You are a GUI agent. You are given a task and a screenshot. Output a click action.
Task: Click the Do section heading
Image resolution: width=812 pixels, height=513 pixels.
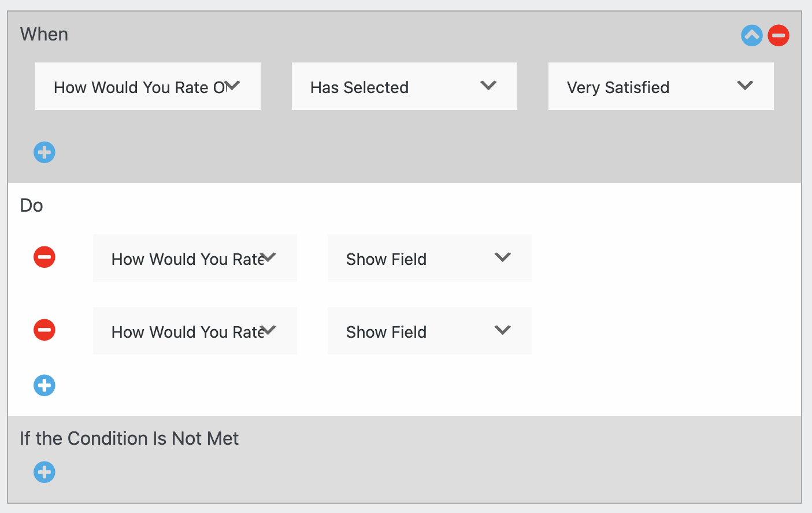pos(31,205)
